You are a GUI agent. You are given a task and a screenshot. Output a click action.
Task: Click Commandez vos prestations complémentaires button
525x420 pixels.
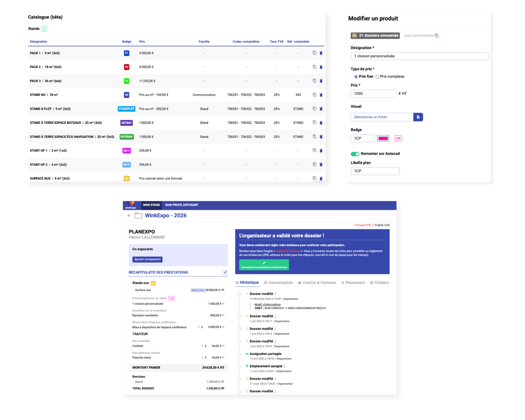pyautogui.click(x=264, y=265)
